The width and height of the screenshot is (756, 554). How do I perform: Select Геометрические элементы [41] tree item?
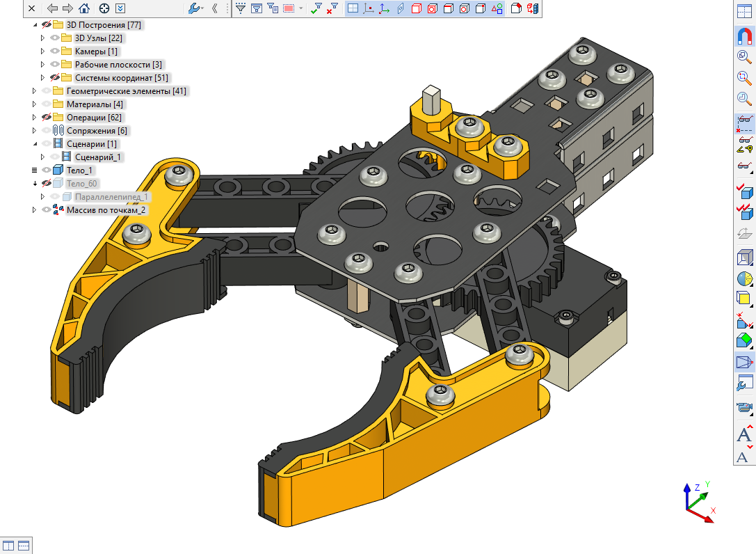(x=126, y=91)
